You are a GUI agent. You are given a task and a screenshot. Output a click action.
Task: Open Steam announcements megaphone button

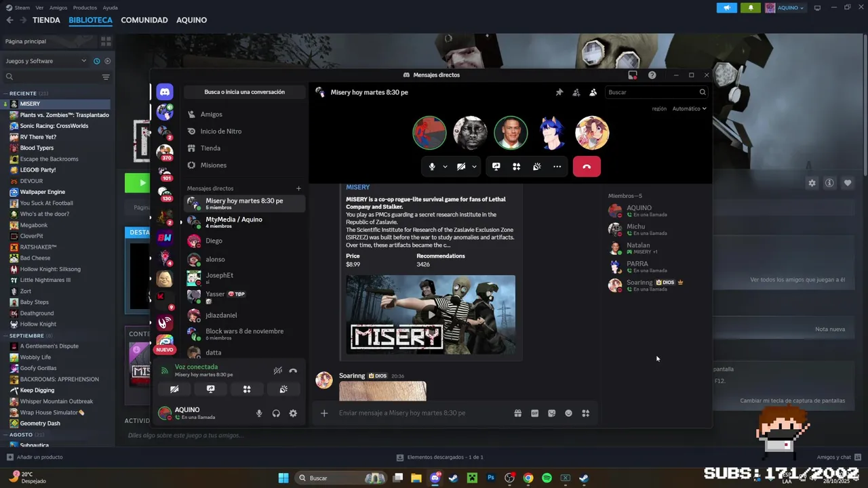(x=726, y=7)
